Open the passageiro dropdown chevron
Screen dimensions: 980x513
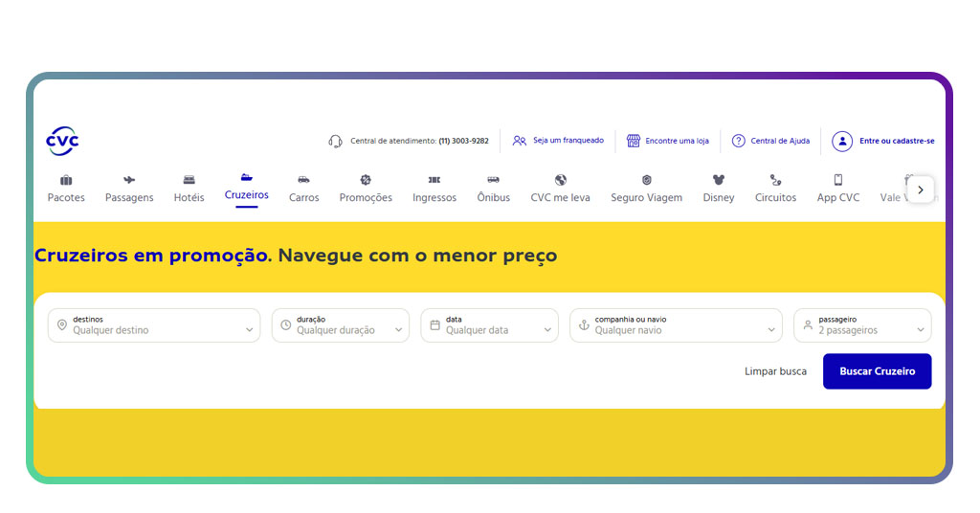[920, 330]
